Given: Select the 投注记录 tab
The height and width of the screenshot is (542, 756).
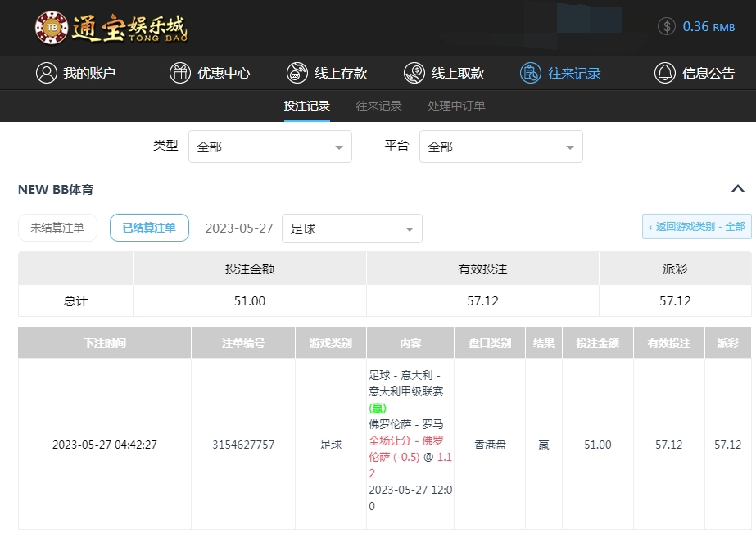Looking at the screenshot, I should (307, 106).
